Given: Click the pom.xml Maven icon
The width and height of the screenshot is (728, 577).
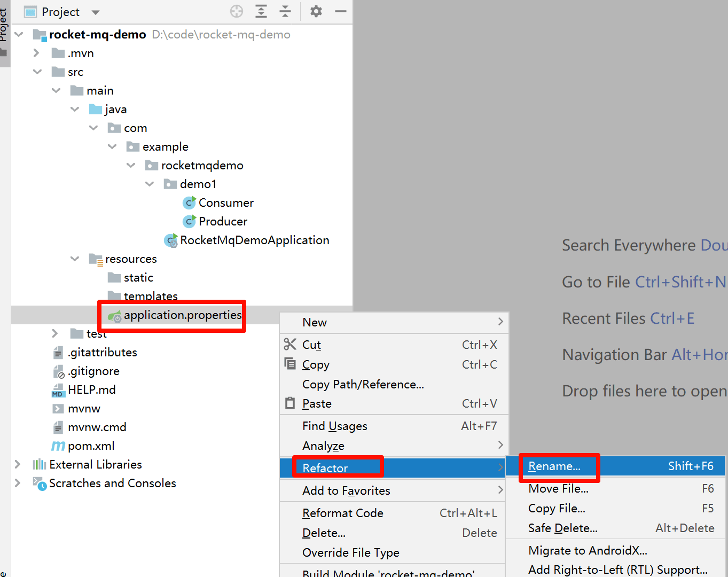Looking at the screenshot, I should (x=58, y=446).
